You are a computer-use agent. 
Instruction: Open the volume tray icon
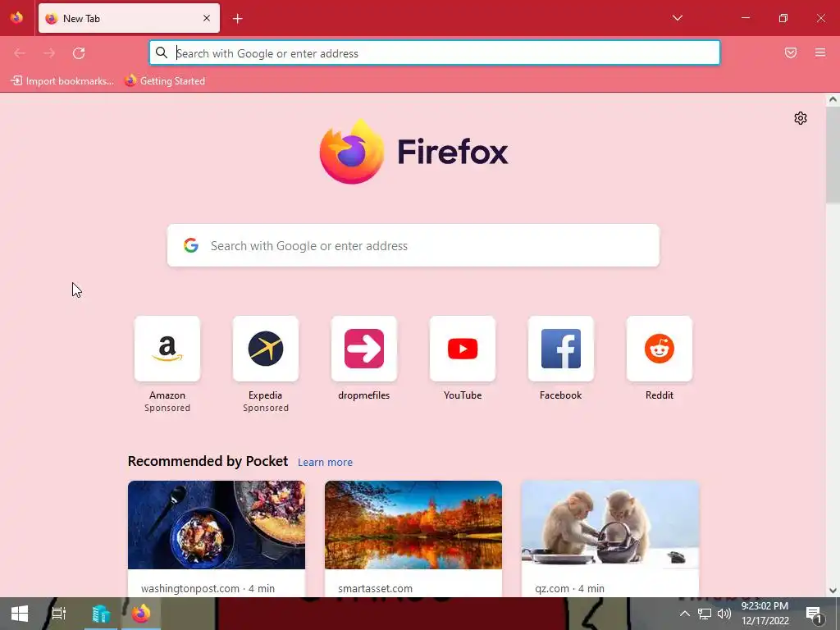click(724, 614)
